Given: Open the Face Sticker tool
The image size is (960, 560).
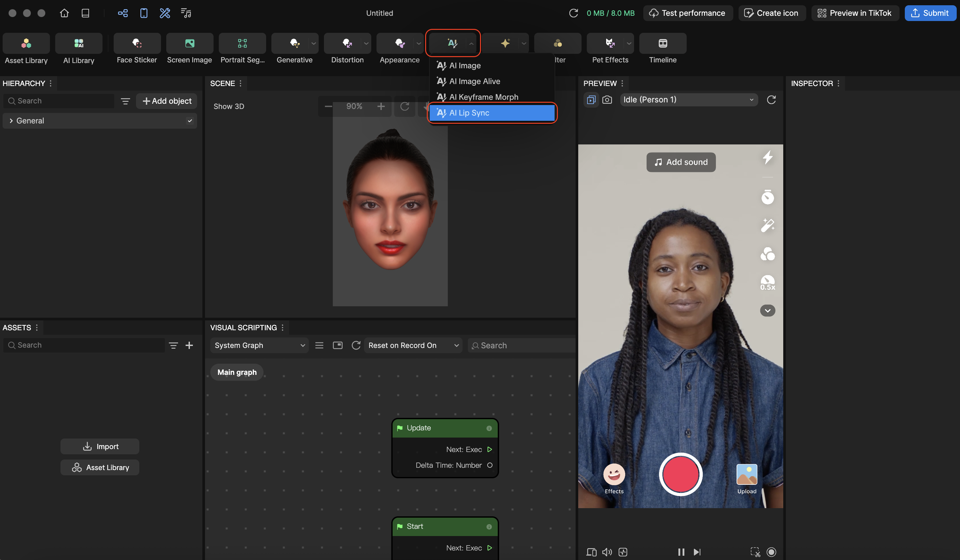Looking at the screenshot, I should pyautogui.click(x=137, y=43).
